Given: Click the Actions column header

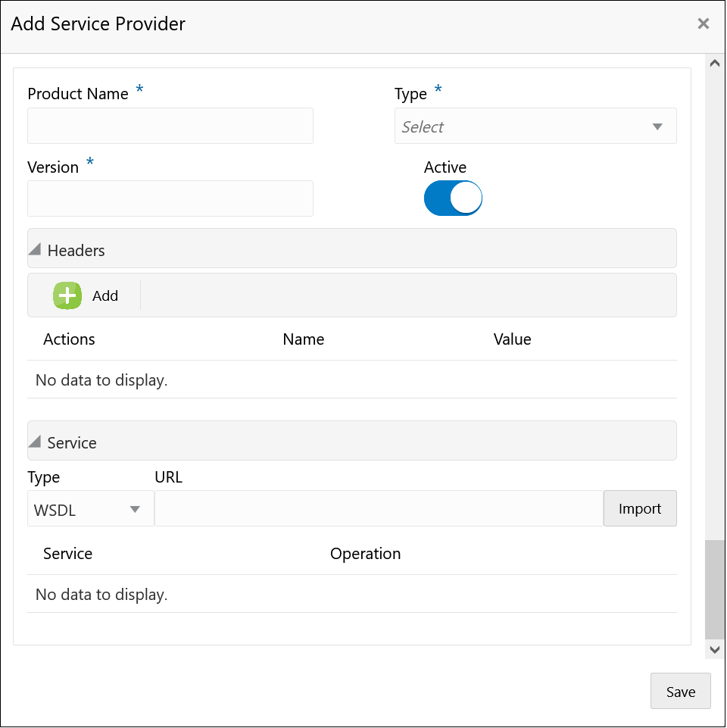Looking at the screenshot, I should coord(69,339).
